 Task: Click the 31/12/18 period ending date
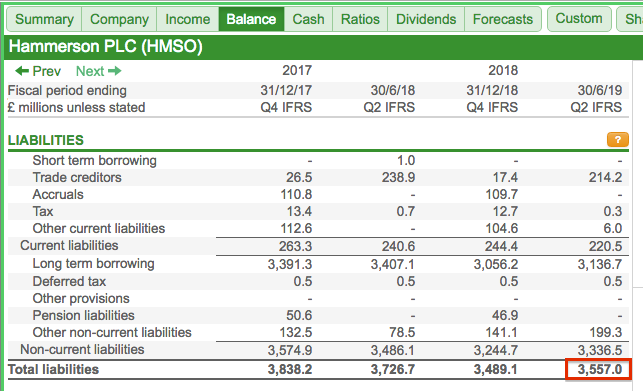[x=492, y=90]
